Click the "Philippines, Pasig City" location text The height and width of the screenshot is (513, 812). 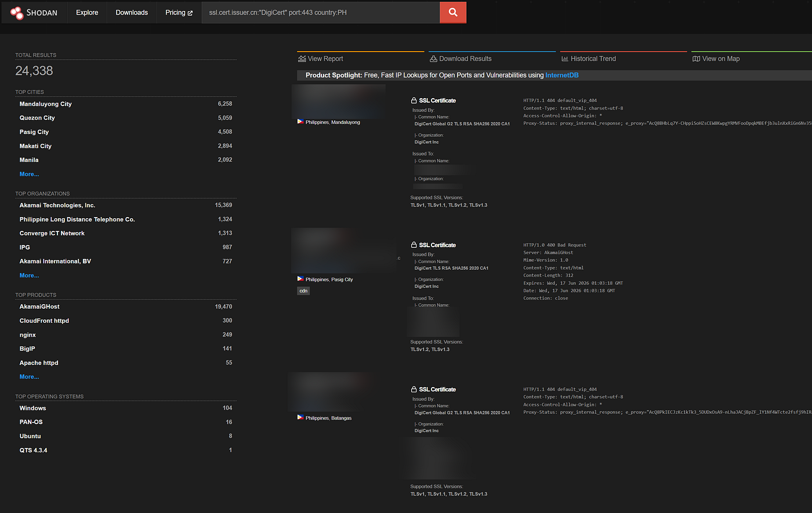point(329,280)
